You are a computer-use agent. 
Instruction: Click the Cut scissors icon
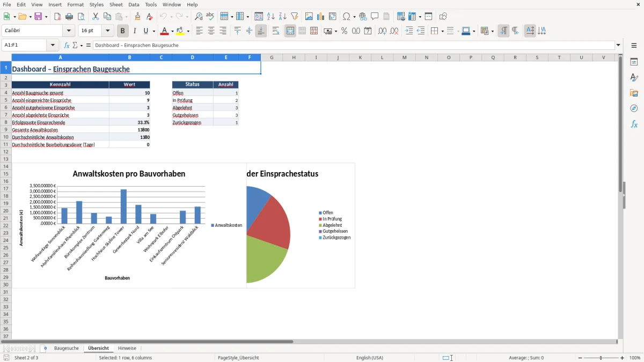pyautogui.click(x=96, y=17)
